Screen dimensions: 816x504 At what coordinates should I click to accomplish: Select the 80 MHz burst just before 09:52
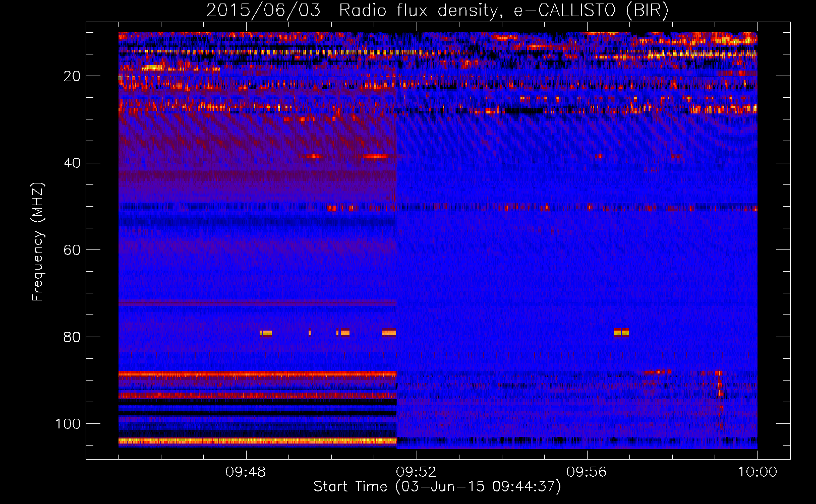(x=389, y=333)
